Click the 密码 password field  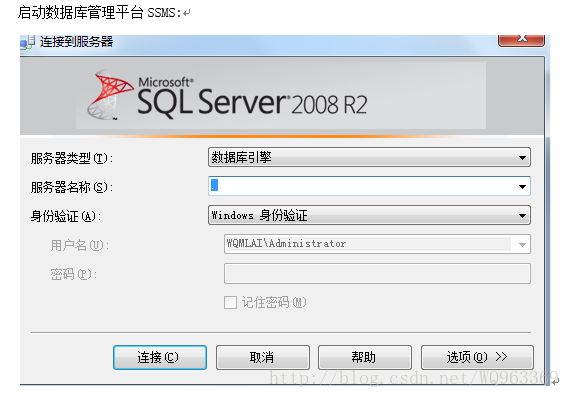point(377,273)
